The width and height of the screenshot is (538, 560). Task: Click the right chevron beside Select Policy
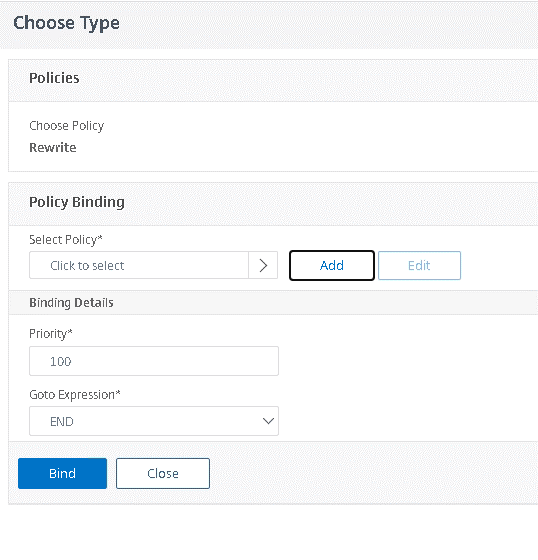263,265
